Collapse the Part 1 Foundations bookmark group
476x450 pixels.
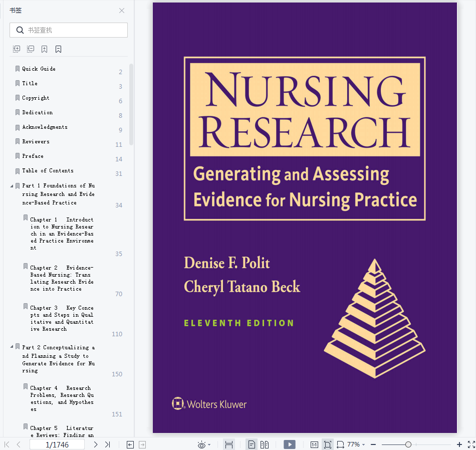click(x=12, y=186)
